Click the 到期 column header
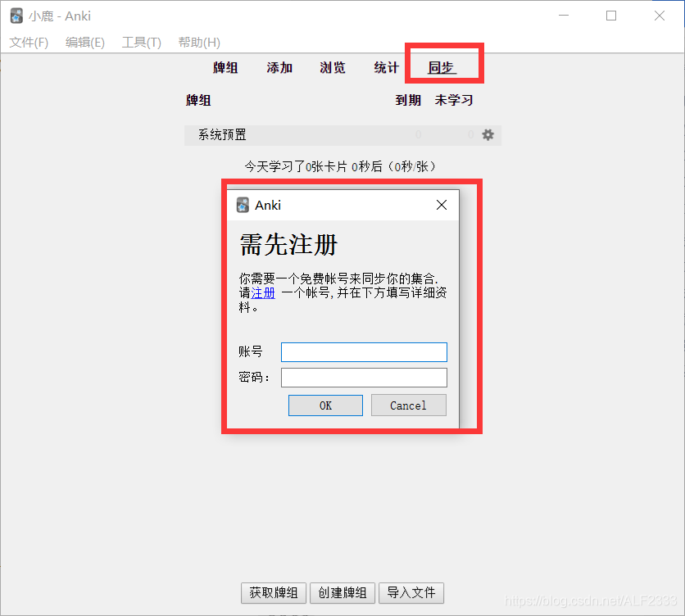 (x=408, y=100)
